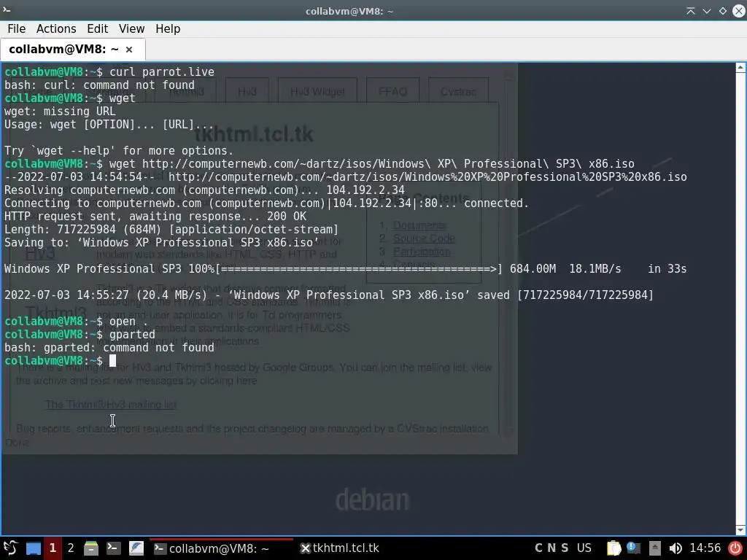Click 'Resolving computernewb.com' line

[x=204, y=190]
